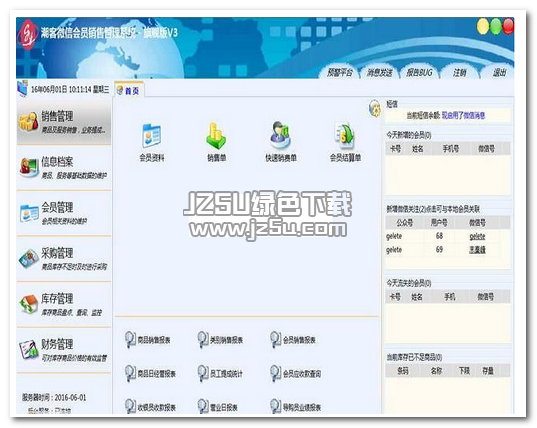Viewport: 537px width, 428px height.
Task: Click the 公众号 column header
Action: click(x=404, y=223)
